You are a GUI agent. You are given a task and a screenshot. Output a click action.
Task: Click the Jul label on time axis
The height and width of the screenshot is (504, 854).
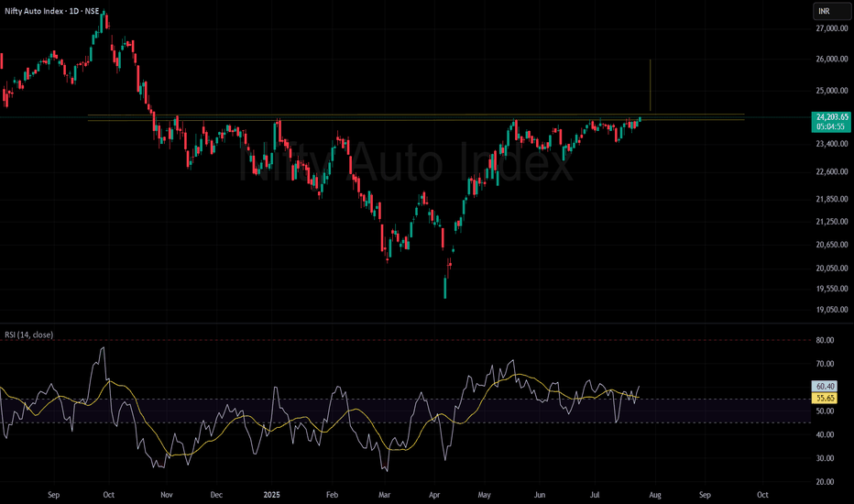click(x=595, y=495)
